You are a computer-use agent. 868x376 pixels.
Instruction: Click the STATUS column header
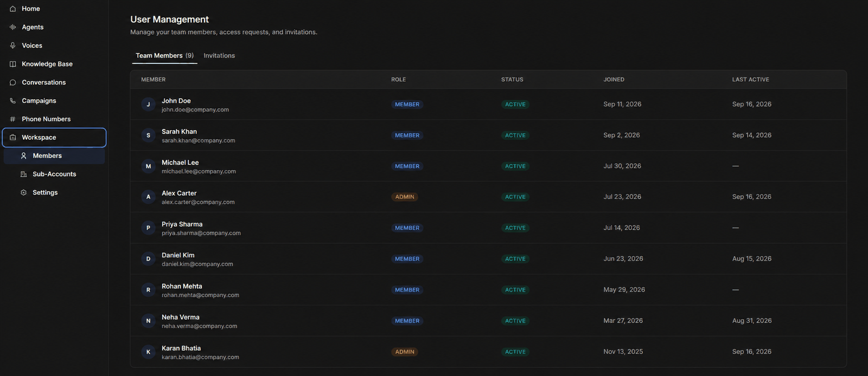512,80
